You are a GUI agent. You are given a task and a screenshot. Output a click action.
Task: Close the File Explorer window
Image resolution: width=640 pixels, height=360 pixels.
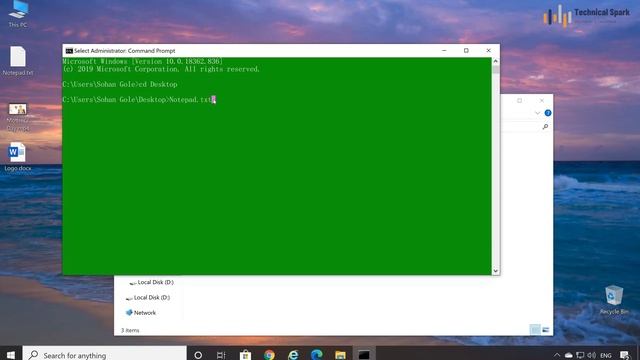(542, 100)
